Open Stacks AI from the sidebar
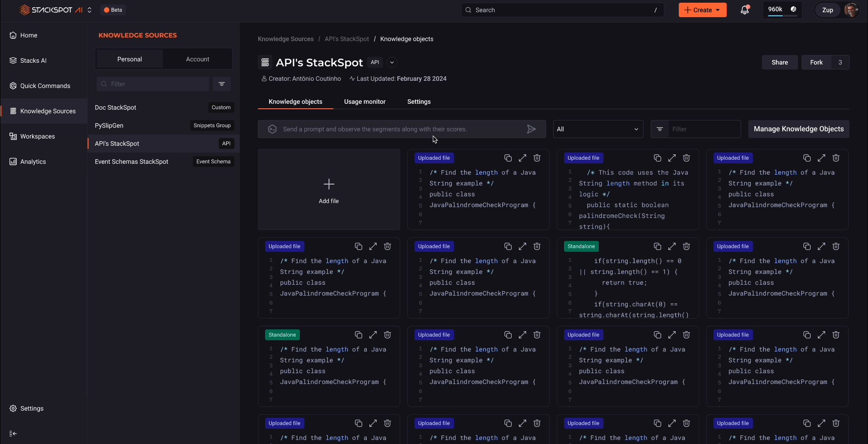The image size is (868, 444). tap(33, 60)
